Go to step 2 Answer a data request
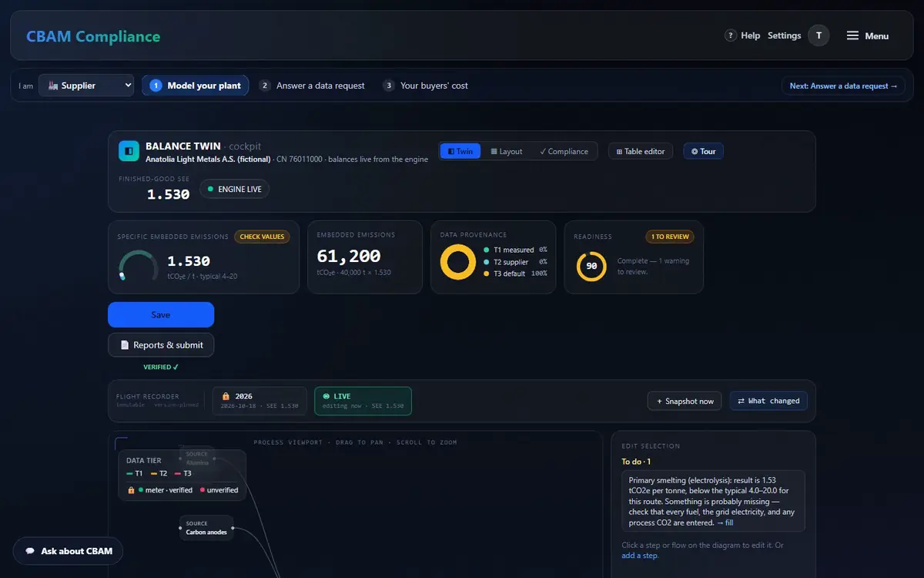This screenshot has height=578, width=924. point(313,86)
